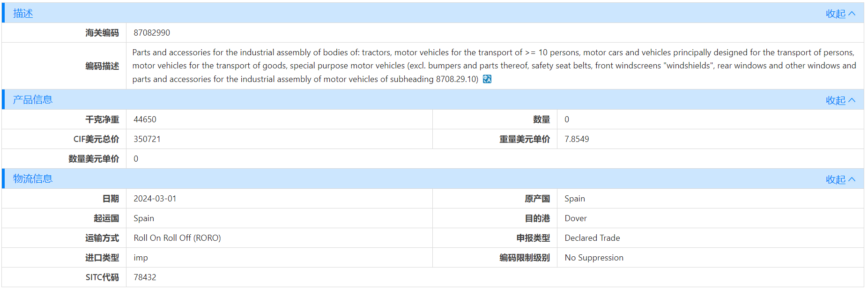
Task: Click the No Suppression value
Action: click(x=594, y=258)
